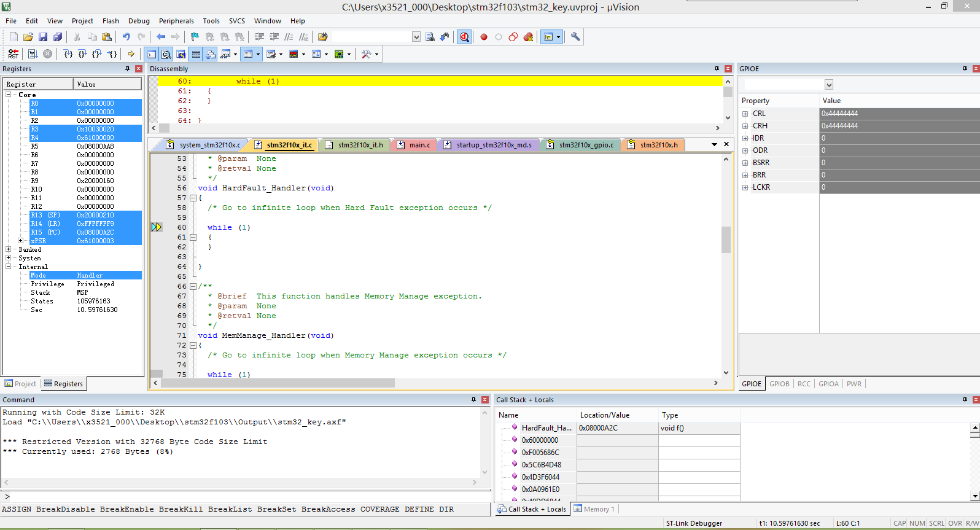Collapse the Internal register group

(9, 267)
